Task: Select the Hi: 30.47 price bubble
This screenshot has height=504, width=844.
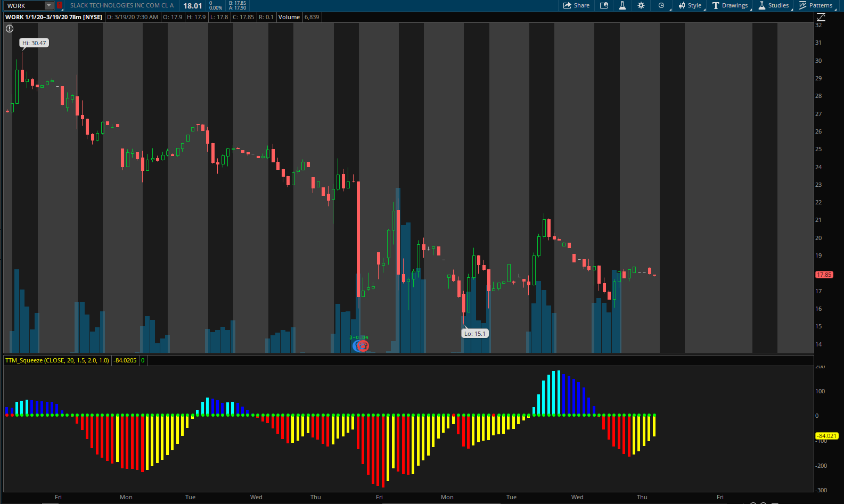Action: point(34,43)
